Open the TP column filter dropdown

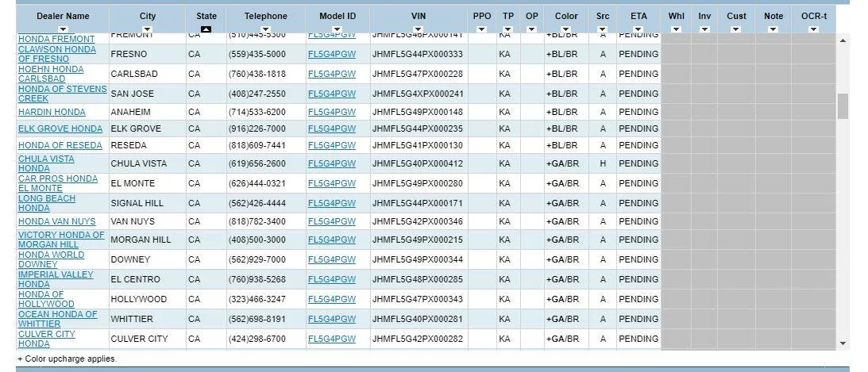pyautogui.click(x=507, y=29)
